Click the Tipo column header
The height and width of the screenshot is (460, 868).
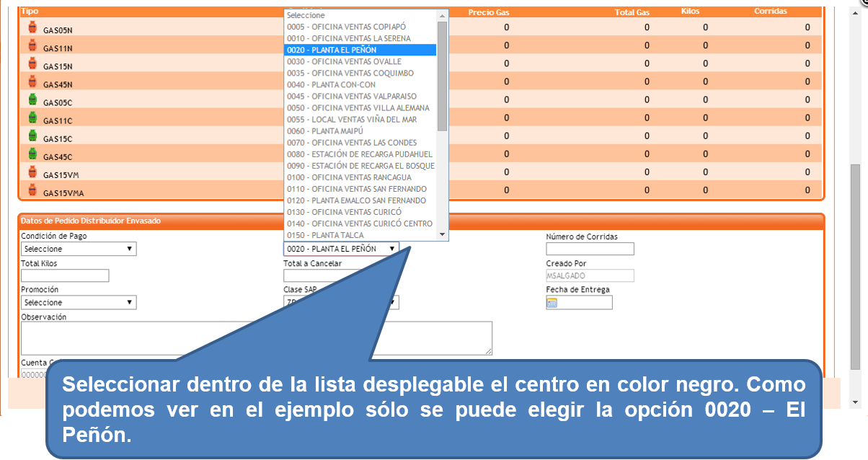30,12
